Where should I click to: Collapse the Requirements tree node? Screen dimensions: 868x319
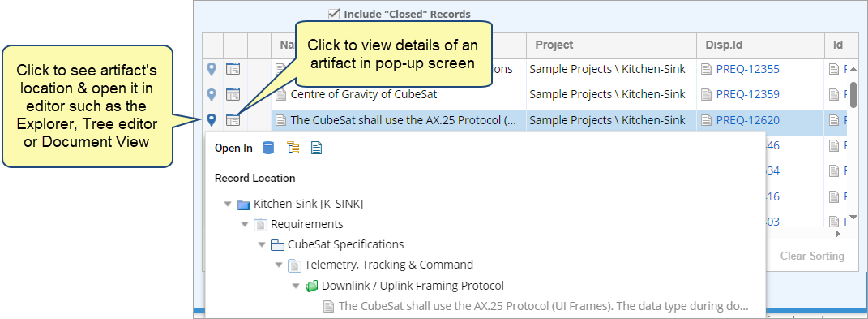[245, 224]
